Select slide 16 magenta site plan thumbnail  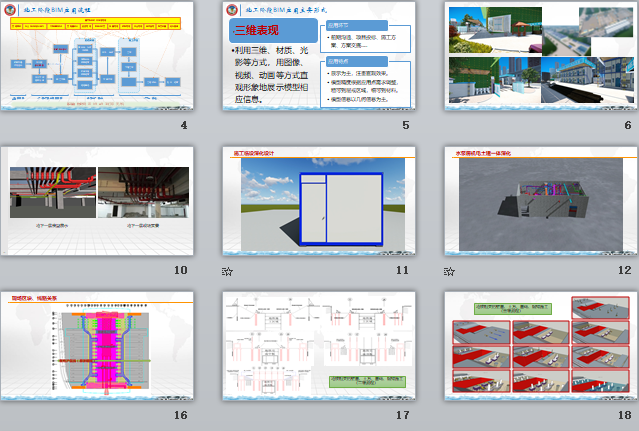coord(97,346)
